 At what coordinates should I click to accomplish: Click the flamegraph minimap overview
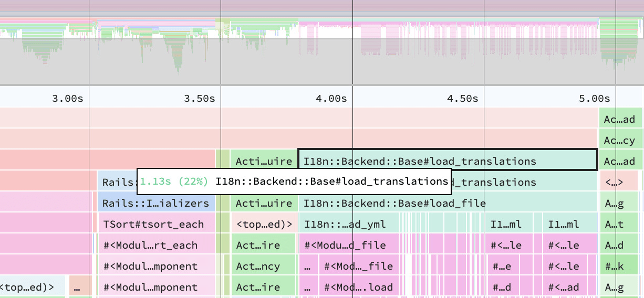pos(322,42)
